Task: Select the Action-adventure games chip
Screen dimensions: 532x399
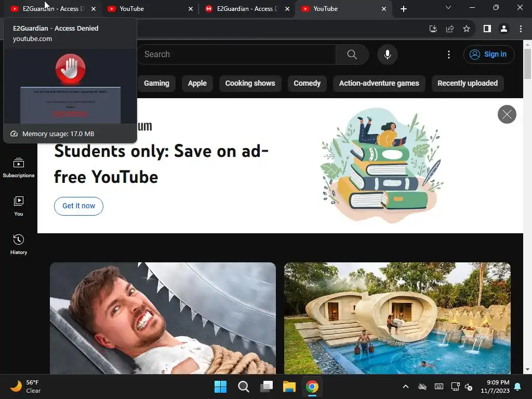Action: [379, 84]
